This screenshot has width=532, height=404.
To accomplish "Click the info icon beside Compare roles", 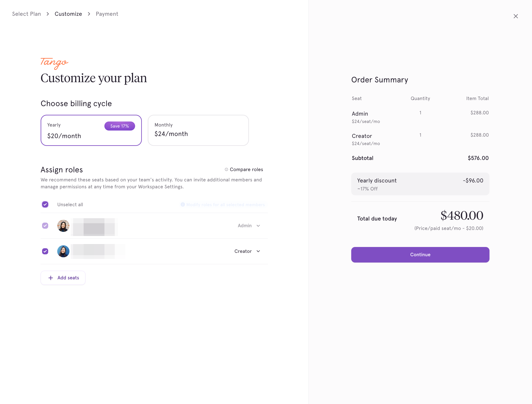I will pyautogui.click(x=226, y=170).
